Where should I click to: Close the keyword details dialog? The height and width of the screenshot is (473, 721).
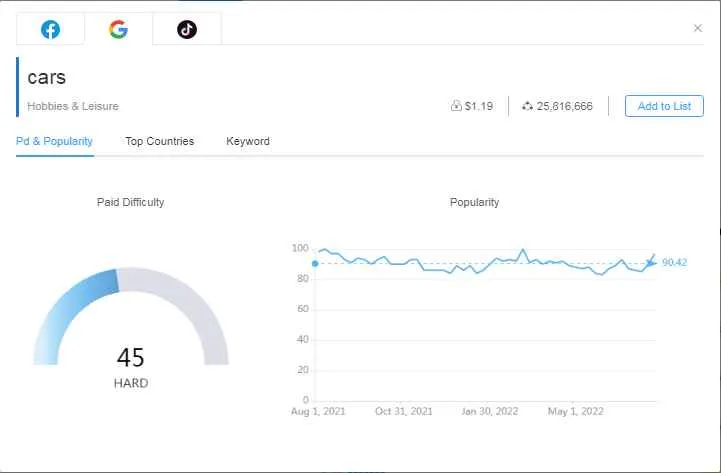point(698,28)
